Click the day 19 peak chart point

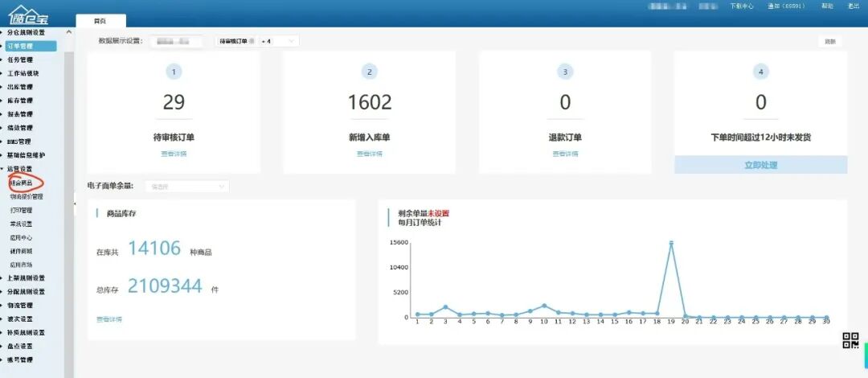(671, 243)
